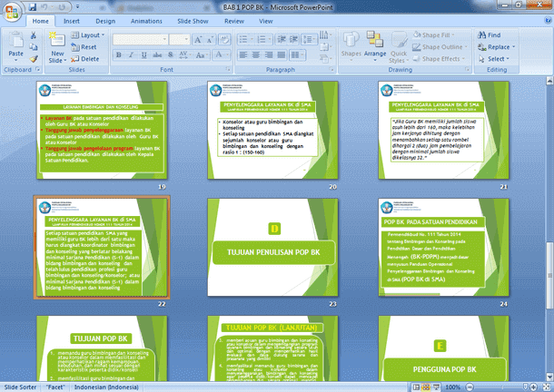
Task: Click the Find button
Action: point(490,35)
